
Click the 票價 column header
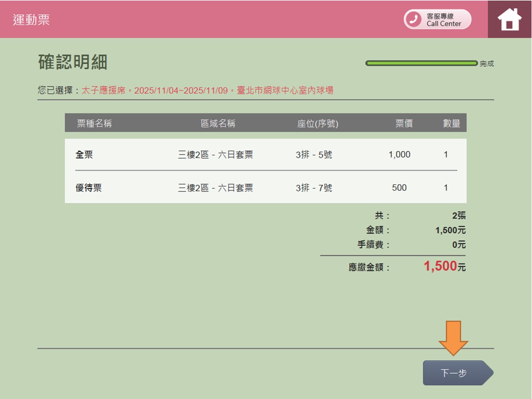tap(404, 124)
